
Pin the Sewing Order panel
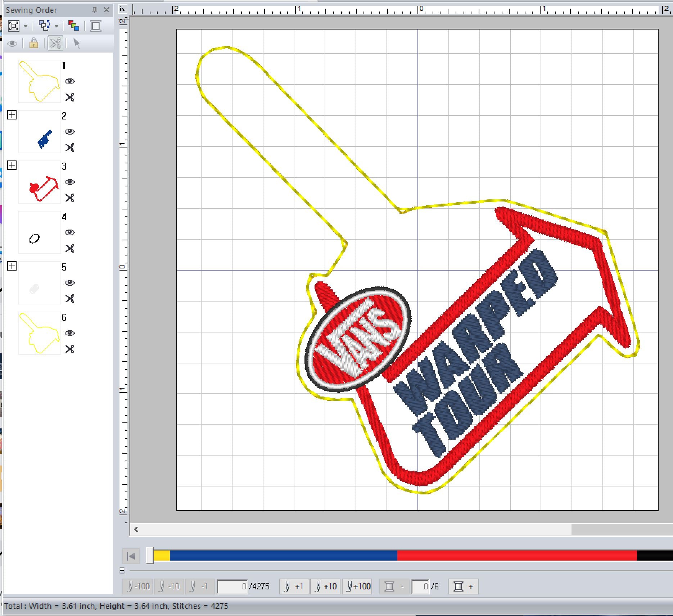tap(95, 10)
